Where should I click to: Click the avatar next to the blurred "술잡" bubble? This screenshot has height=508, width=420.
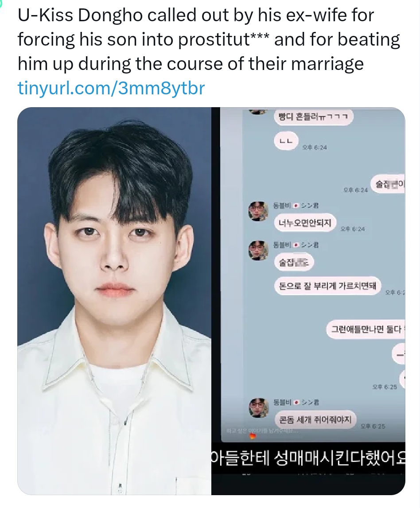pos(258,250)
